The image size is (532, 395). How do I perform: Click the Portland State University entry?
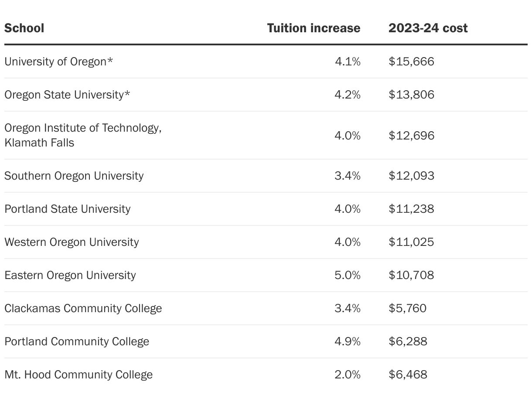(x=67, y=209)
